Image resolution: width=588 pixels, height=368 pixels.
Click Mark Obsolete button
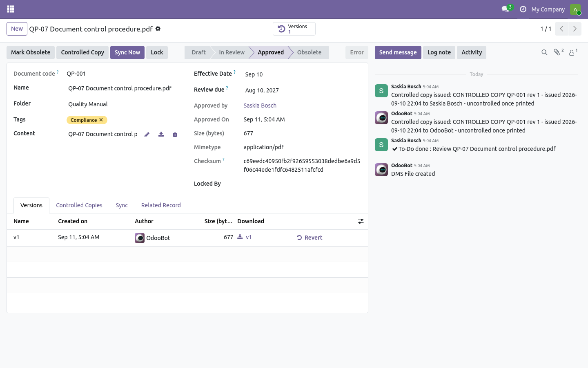(x=31, y=52)
